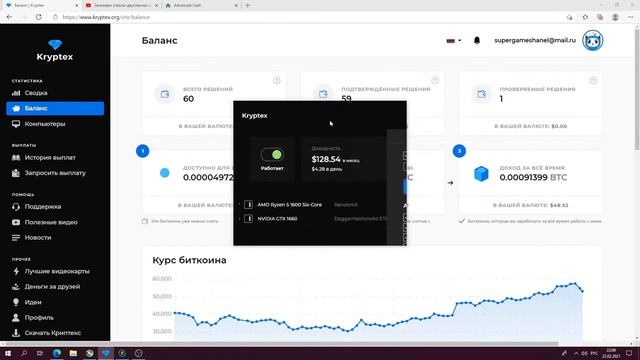Viewport: 640px width, 360px height.
Task: Click the browser back arrow
Action: [x=9, y=17]
